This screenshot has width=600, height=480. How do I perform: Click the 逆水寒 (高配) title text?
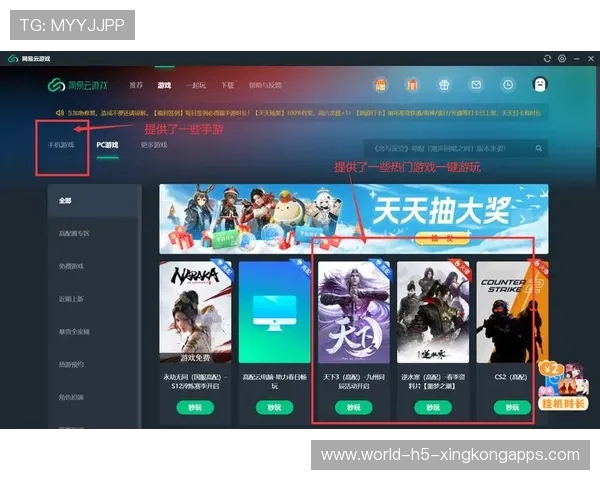433,382
